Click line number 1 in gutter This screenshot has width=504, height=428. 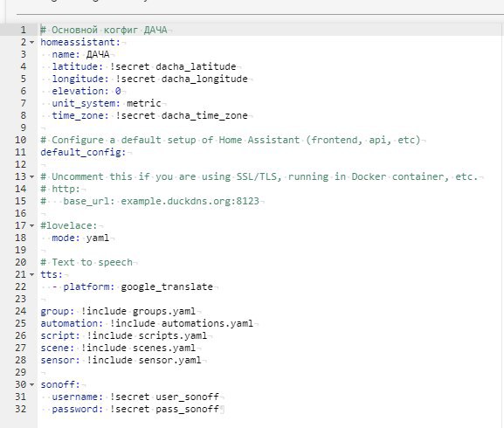click(x=23, y=30)
